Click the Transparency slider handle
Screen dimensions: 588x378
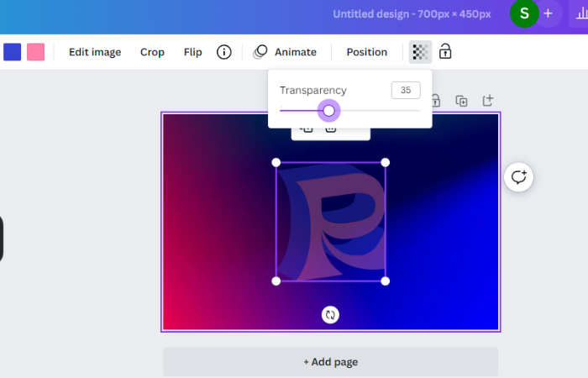pyautogui.click(x=328, y=111)
